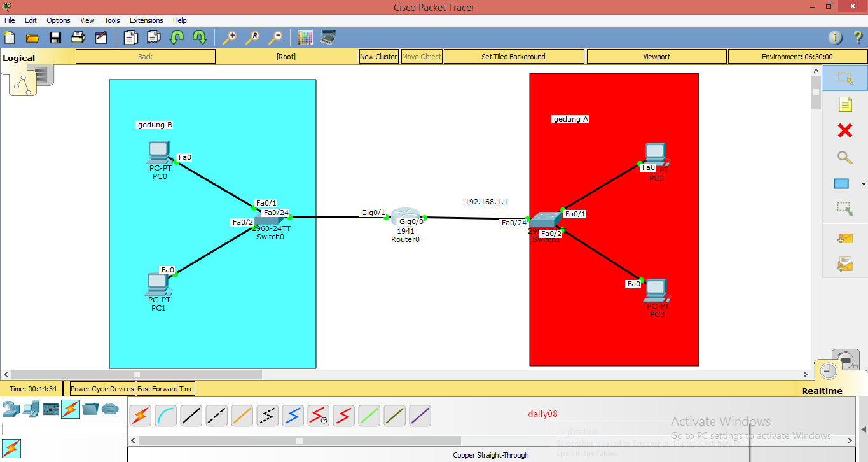Click the Set Tiled Background button

513,56
